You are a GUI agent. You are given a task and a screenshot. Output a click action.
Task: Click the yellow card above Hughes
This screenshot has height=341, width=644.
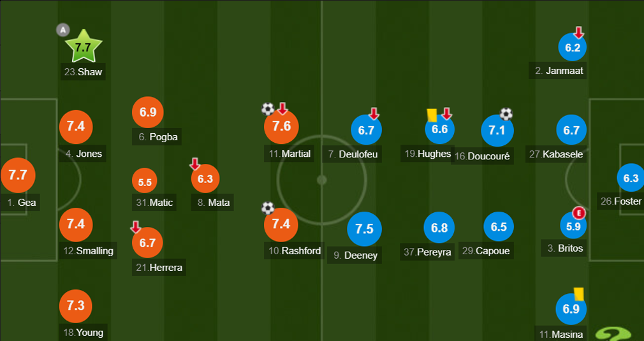[432, 115]
